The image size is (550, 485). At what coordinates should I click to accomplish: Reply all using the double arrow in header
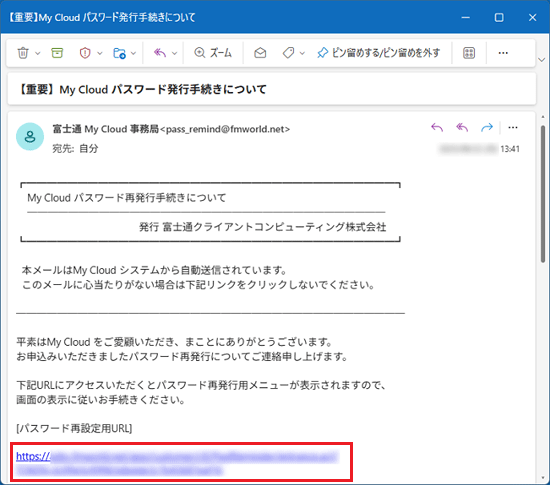[462, 127]
